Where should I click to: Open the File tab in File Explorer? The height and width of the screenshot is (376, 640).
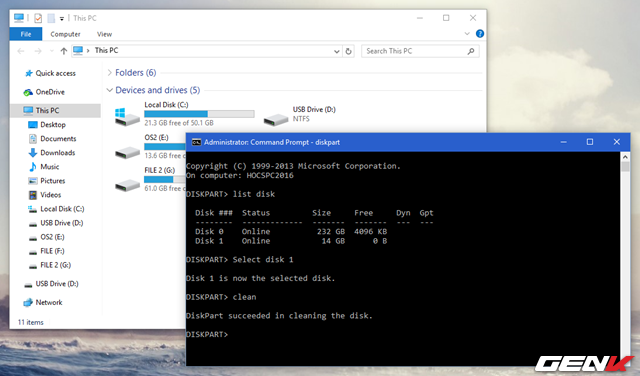26,34
